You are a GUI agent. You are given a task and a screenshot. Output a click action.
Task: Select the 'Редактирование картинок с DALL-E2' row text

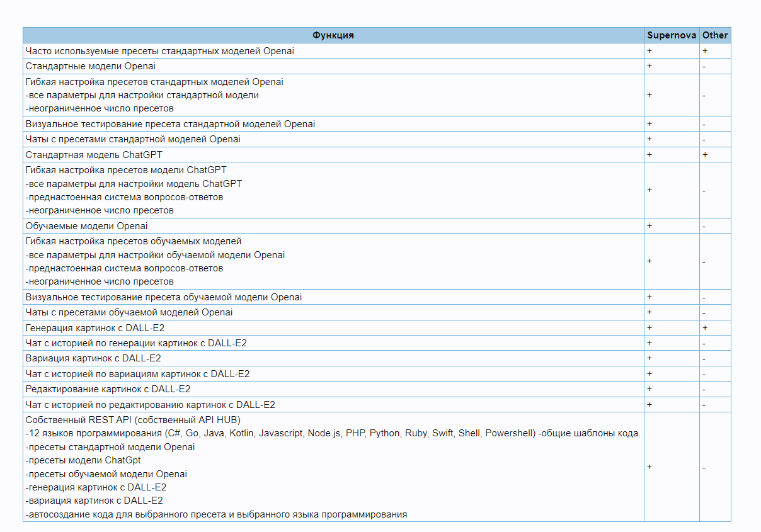click(x=108, y=389)
